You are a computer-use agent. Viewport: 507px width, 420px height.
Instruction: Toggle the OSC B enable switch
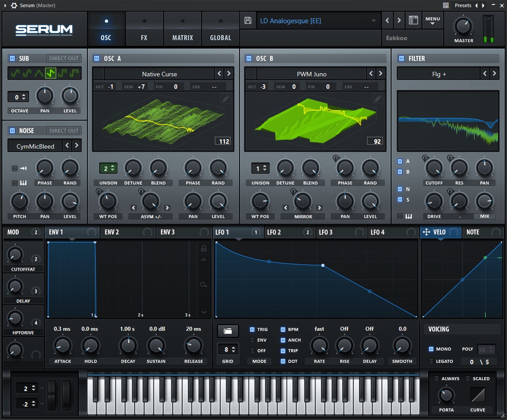pyautogui.click(x=249, y=58)
